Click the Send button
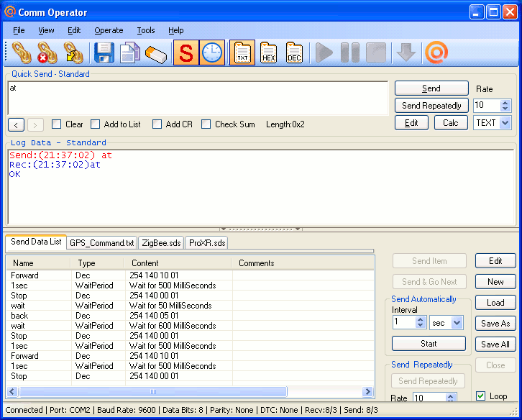522x420 pixels. 431,88
